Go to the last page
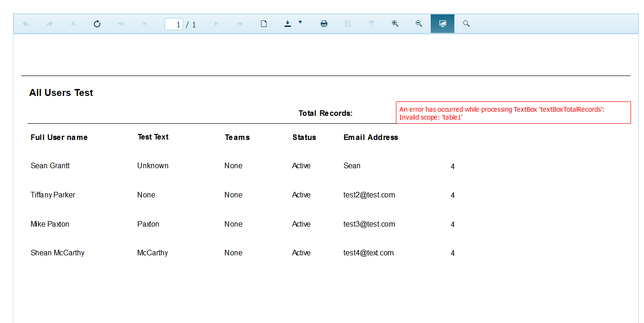Image resolution: width=644 pixels, height=323 pixels. (x=240, y=24)
